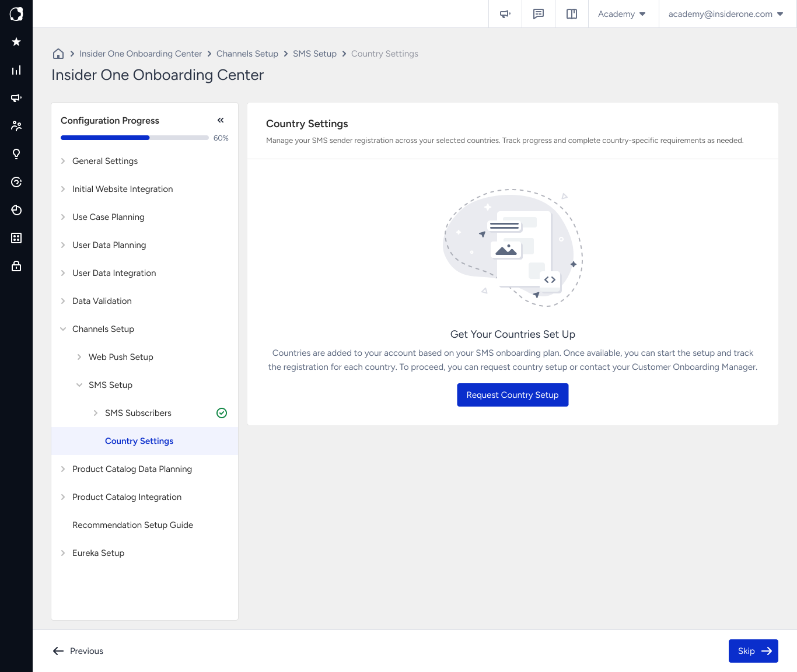Click the Get Your Countries Set Up heading
797x672 pixels.
[x=513, y=334]
